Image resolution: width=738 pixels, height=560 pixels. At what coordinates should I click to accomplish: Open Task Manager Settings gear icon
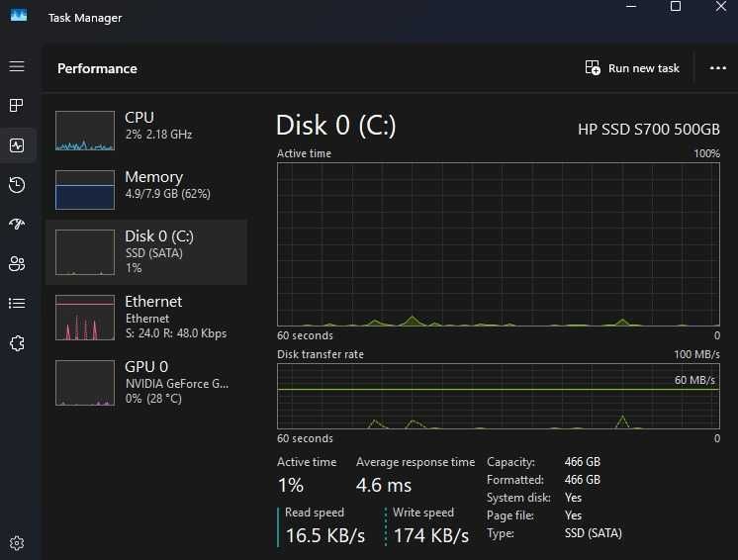point(17,542)
